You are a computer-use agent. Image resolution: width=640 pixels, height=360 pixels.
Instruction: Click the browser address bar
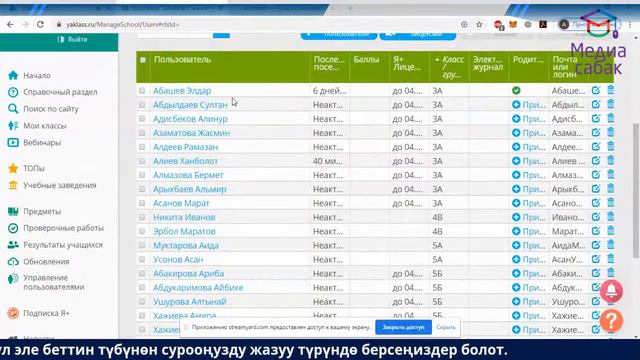pos(257,24)
